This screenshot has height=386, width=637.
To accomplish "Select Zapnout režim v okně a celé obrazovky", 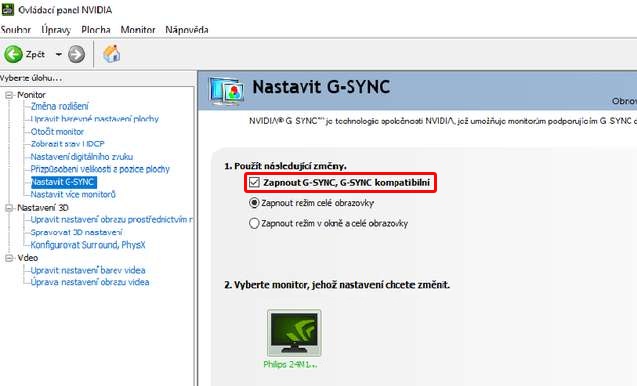I will click(x=254, y=223).
